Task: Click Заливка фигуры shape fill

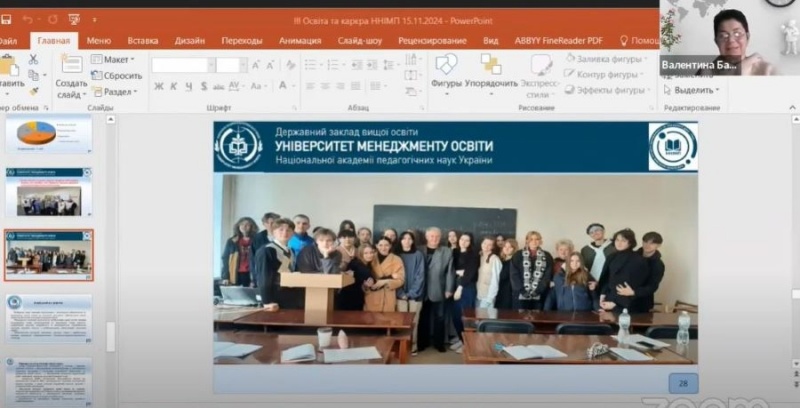Action: coord(610,59)
